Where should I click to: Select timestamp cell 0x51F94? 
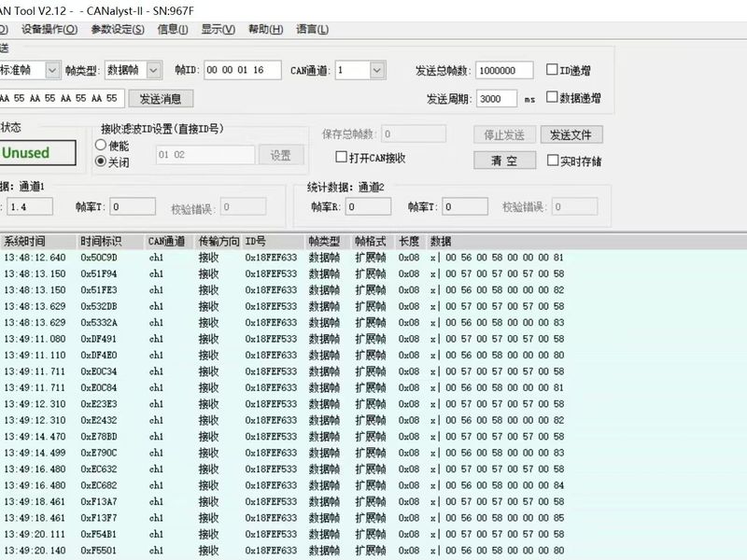99,273
